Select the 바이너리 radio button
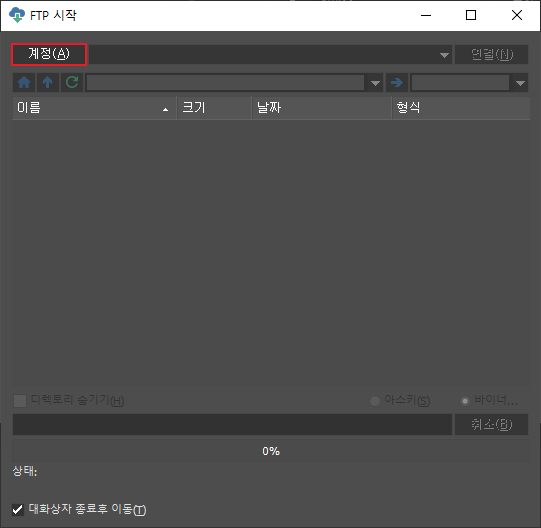Image resolution: width=541 pixels, height=528 pixels. pyautogui.click(x=465, y=401)
